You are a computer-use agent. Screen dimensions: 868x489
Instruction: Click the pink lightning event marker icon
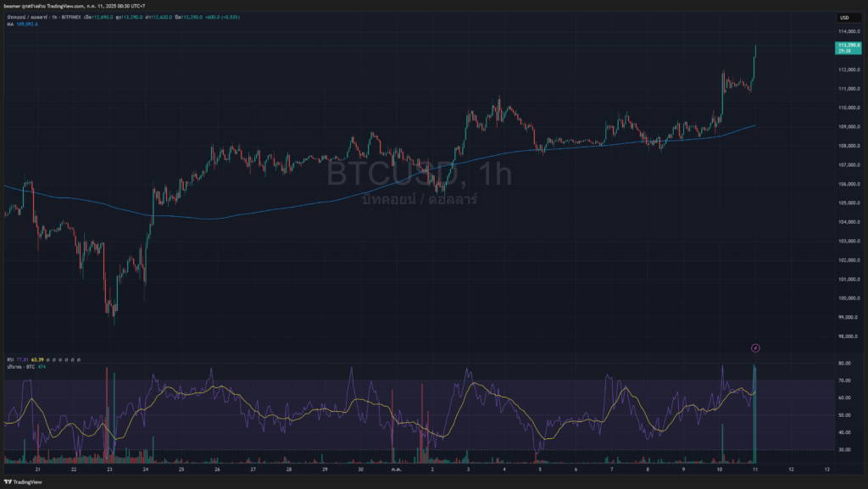click(756, 347)
